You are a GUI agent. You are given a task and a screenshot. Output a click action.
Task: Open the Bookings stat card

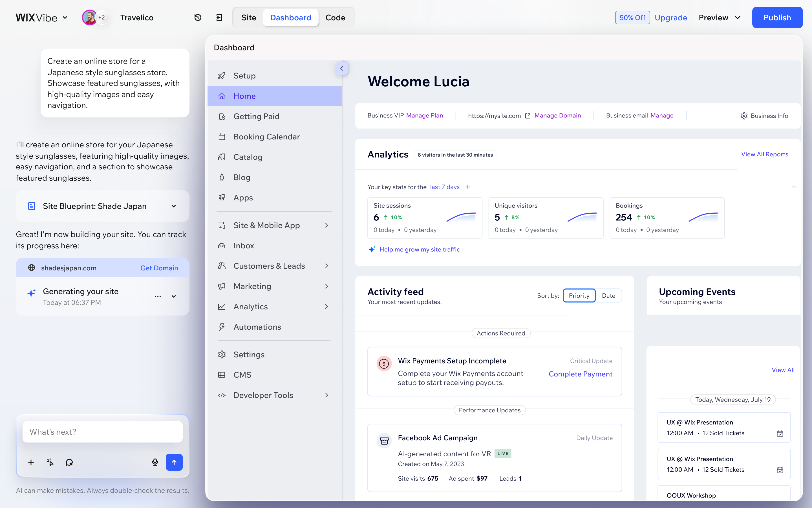(x=667, y=218)
